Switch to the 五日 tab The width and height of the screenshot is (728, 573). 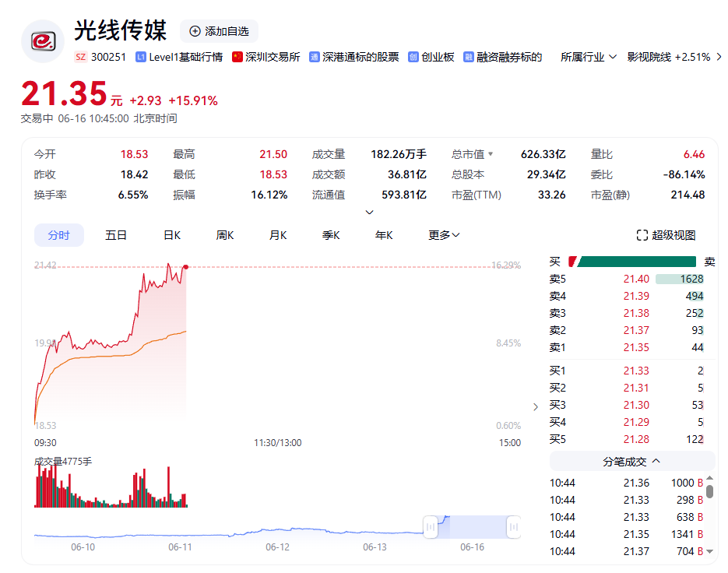tap(115, 235)
